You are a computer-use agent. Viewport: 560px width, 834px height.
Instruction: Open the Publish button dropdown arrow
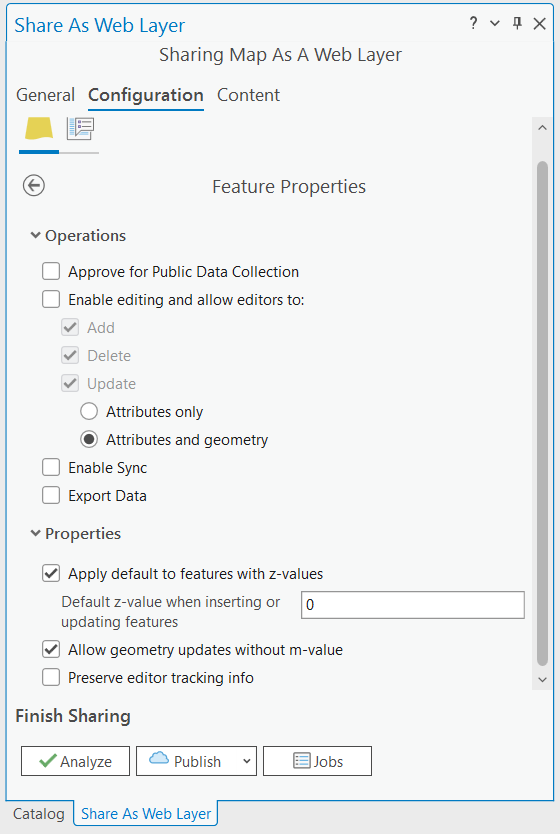pos(247,761)
